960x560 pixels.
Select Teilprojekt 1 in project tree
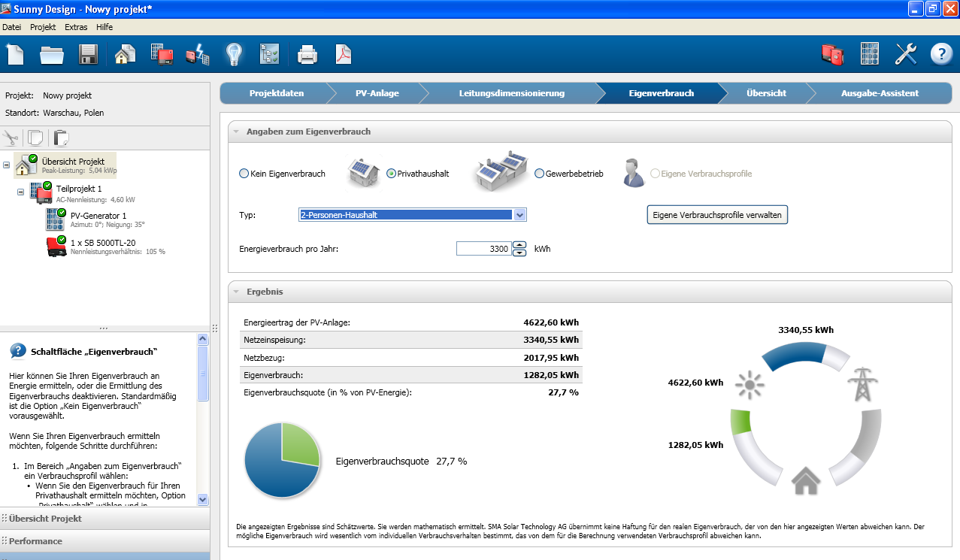[x=83, y=192]
